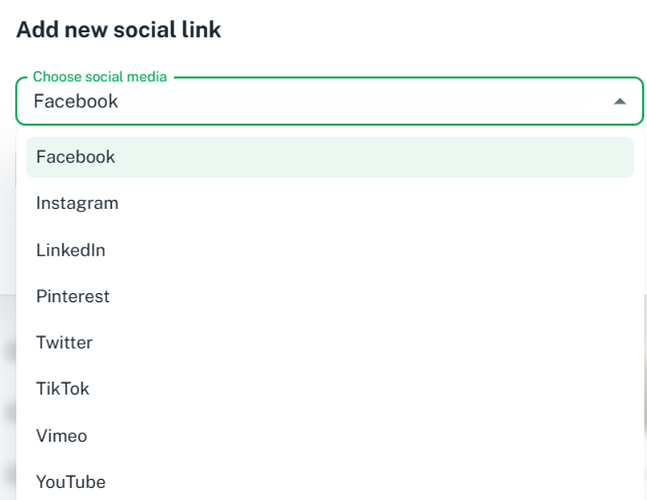Click the "Add new social link" heading

(x=119, y=30)
